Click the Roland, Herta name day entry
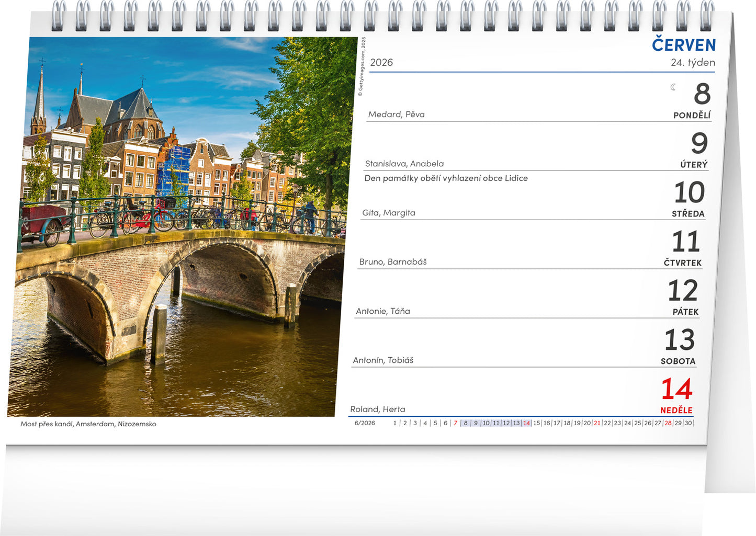Viewport: 756px width, 536px height. tap(377, 409)
